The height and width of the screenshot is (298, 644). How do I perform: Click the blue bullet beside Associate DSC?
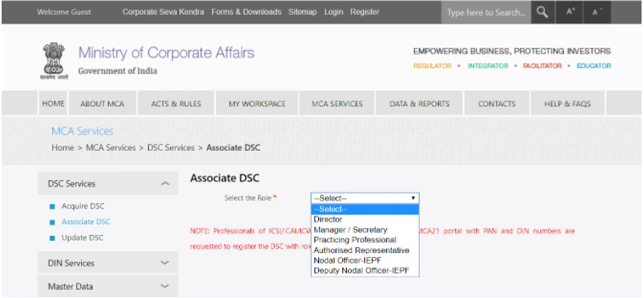coord(52,223)
